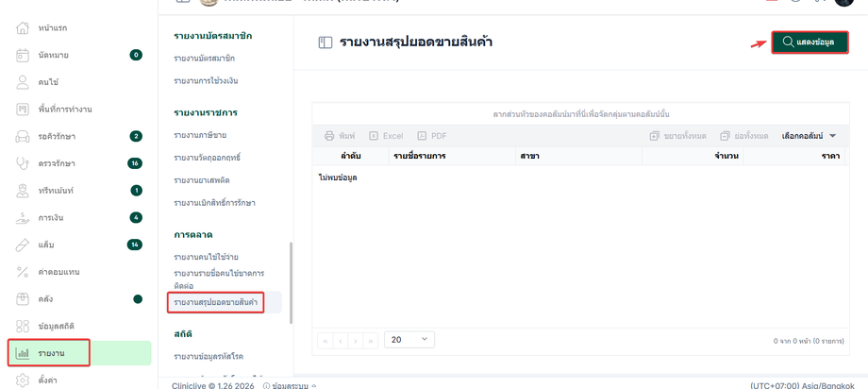The height and width of the screenshot is (389, 868).
Task: Open รายงานการใช้วงเงิน report link
Action: (x=206, y=81)
